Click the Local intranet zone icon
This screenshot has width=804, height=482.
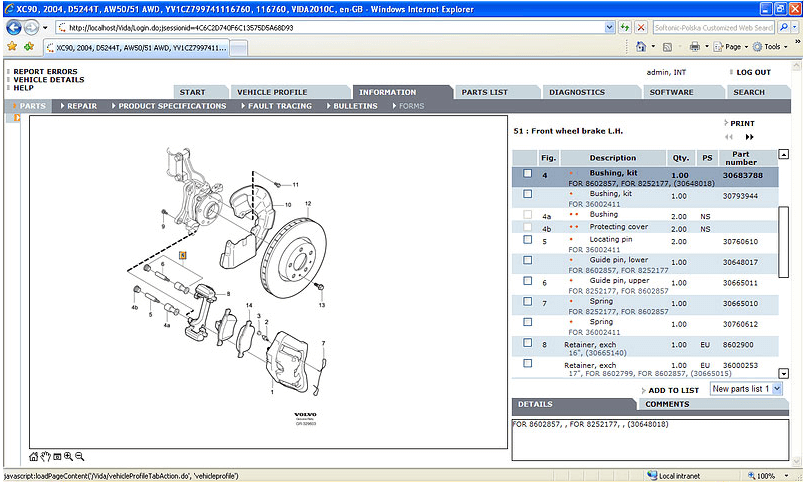pos(652,475)
